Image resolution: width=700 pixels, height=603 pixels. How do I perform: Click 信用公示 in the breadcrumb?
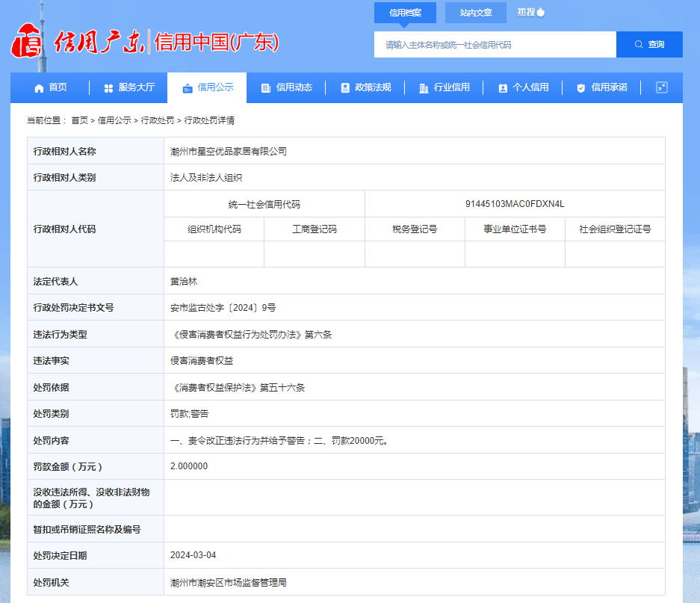pos(114,120)
